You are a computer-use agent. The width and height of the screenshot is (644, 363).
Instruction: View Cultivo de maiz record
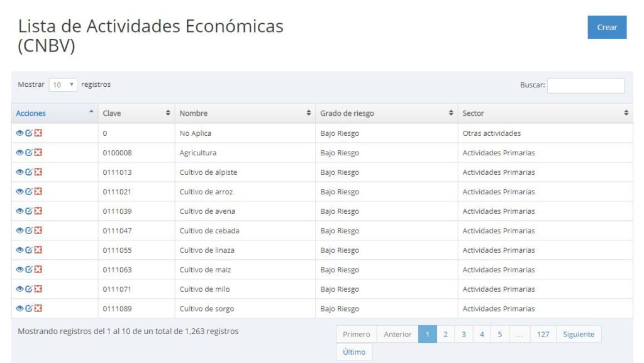click(x=19, y=269)
